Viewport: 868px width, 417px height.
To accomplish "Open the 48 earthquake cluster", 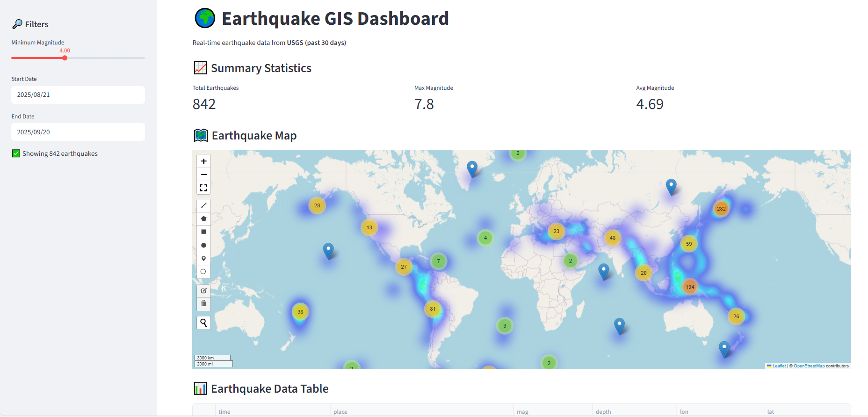I will [x=613, y=238].
